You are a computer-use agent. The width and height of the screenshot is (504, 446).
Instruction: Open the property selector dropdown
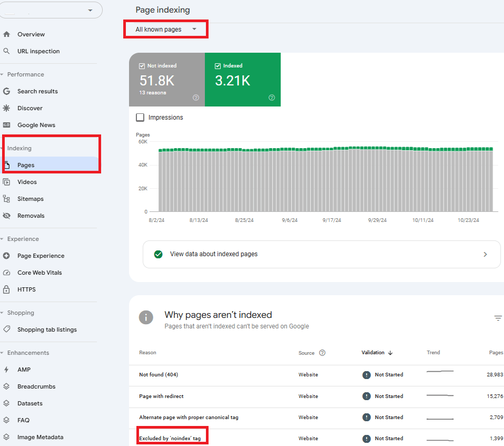pyautogui.click(x=90, y=10)
